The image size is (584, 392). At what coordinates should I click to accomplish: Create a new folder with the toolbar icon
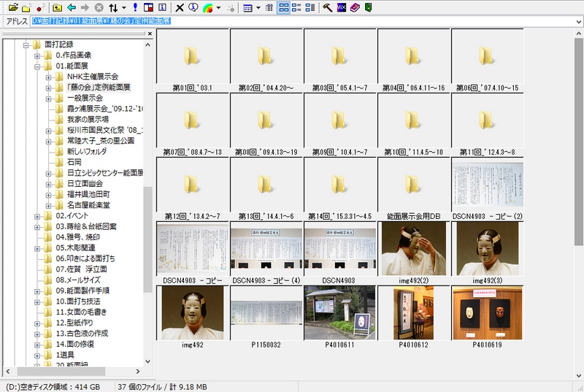click(x=26, y=7)
